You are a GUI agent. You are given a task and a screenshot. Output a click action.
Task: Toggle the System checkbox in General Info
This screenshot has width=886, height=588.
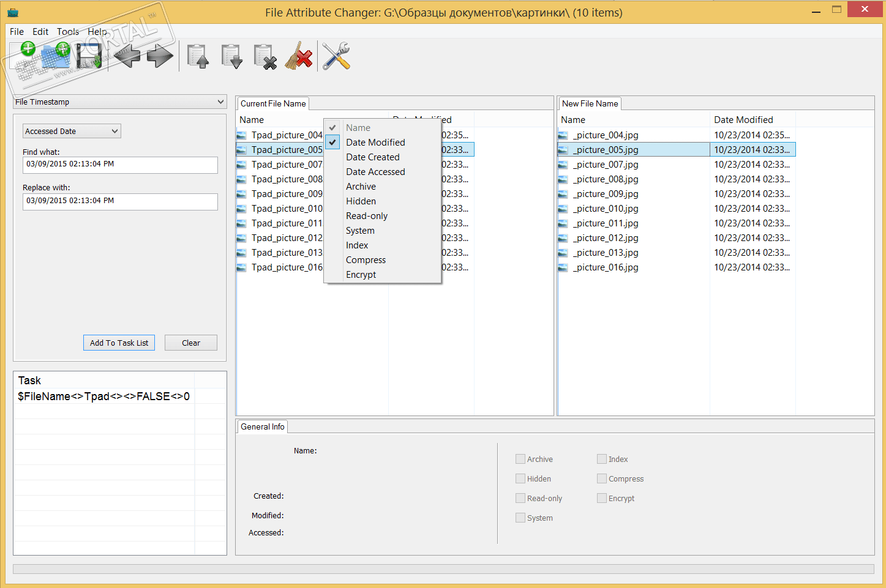point(520,518)
